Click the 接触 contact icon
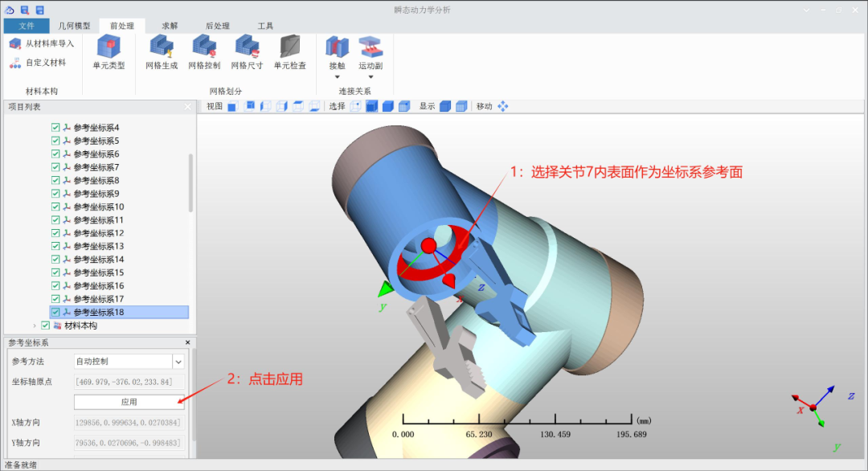 (337, 47)
